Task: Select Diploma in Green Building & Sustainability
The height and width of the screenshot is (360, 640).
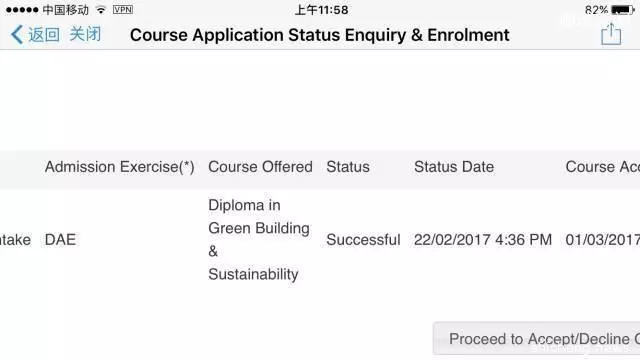Action: [x=259, y=240]
